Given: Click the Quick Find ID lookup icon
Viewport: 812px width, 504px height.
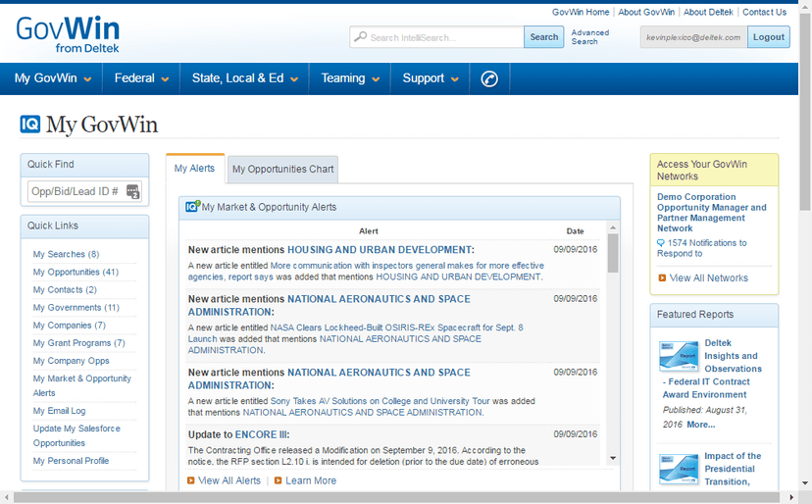Looking at the screenshot, I should (133, 191).
